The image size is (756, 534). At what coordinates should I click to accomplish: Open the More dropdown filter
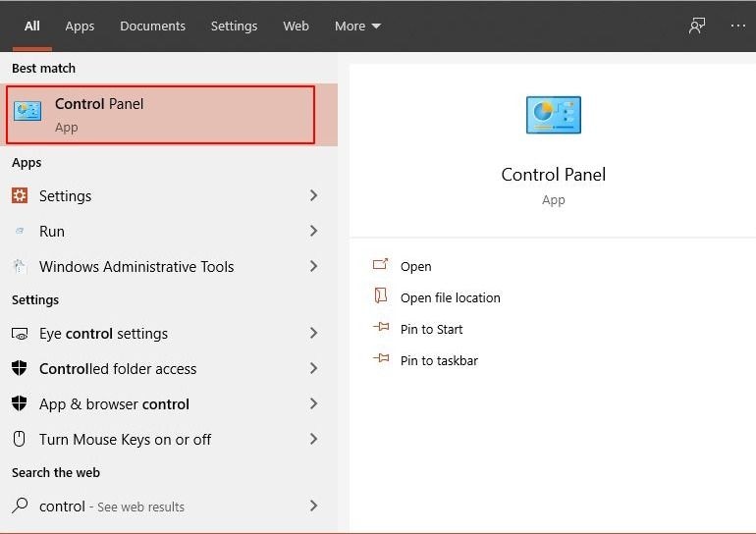[x=357, y=27]
